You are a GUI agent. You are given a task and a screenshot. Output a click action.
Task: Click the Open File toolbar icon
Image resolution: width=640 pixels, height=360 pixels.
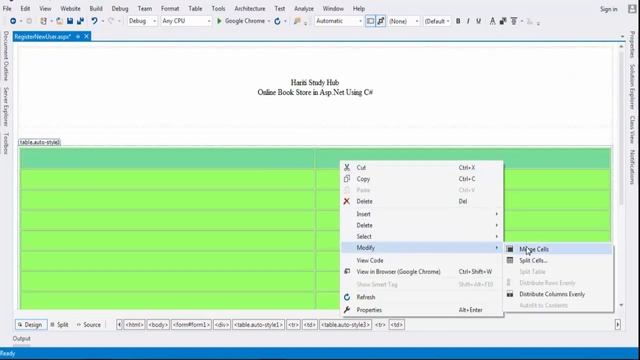point(60,21)
